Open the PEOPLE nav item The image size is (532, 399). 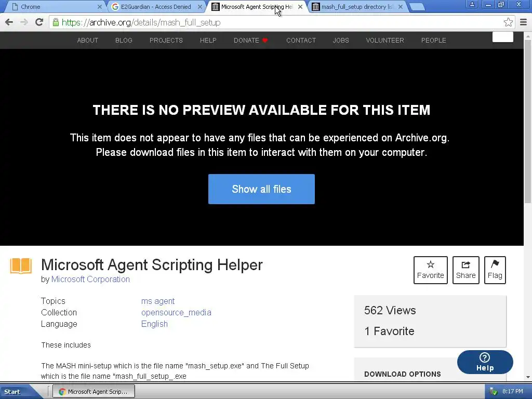click(x=434, y=41)
